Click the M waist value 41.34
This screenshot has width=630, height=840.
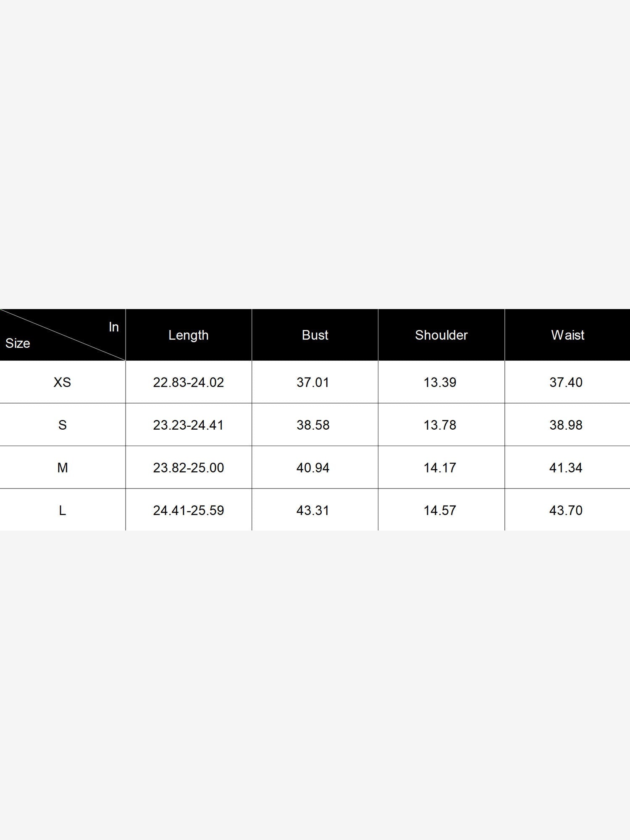pyautogui.click(x=566, y=467)
